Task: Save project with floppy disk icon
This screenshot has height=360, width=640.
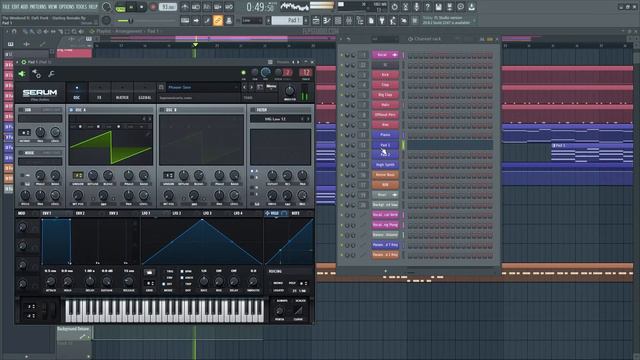Action: [x=438, y=7]
